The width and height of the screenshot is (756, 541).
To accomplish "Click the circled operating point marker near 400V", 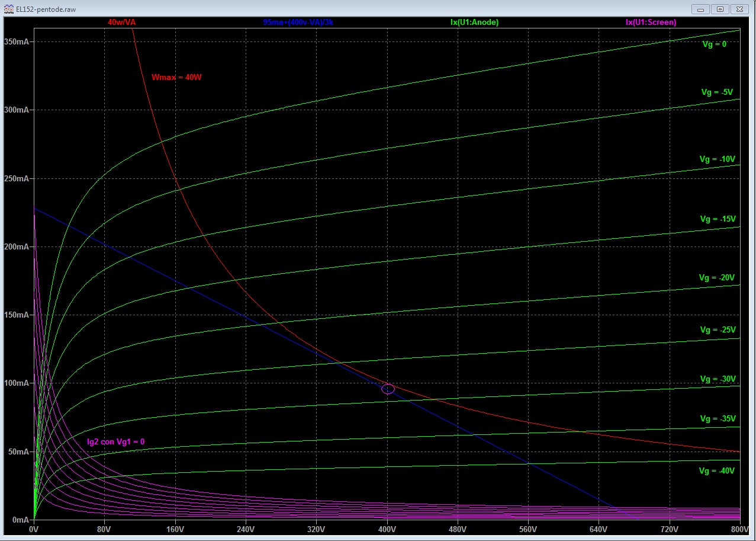I will pyautogui.click(x=388, y=389).
